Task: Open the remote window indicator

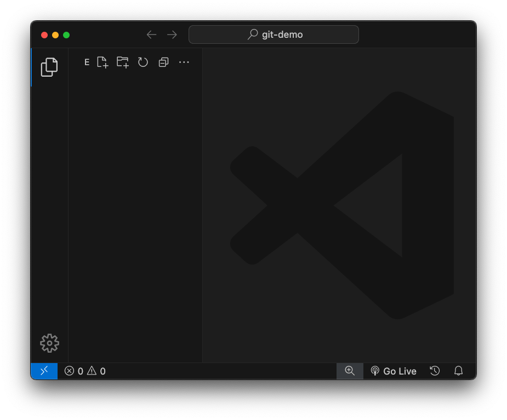Action: (x=44, y=371)
